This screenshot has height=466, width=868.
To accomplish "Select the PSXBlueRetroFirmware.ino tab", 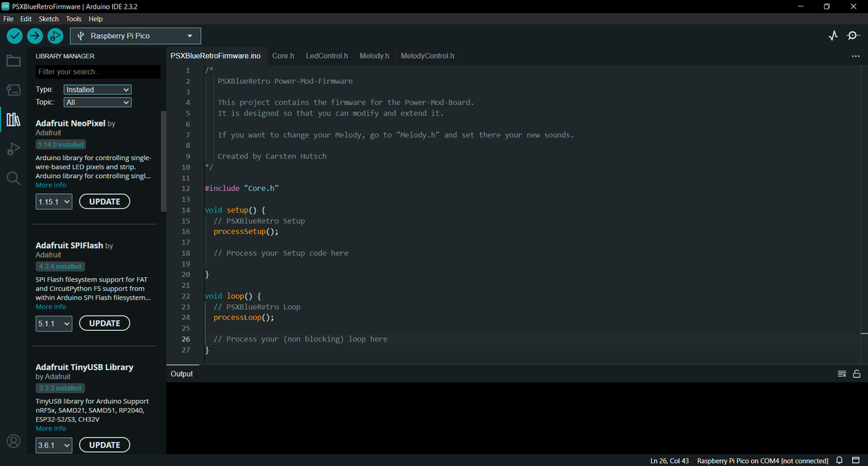I will [216, 56].
